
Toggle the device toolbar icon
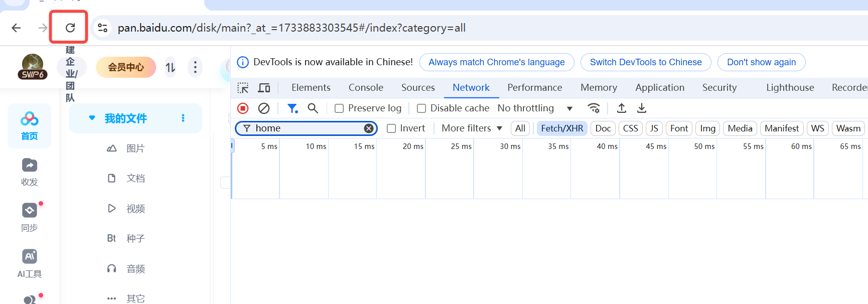point(264,88)
